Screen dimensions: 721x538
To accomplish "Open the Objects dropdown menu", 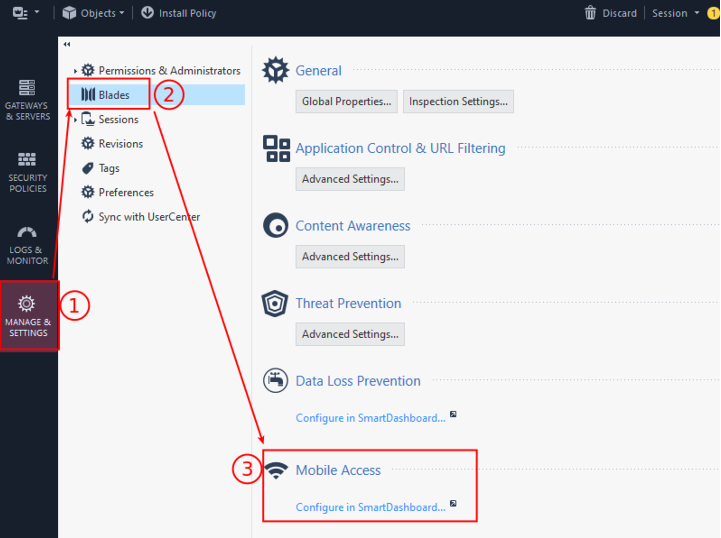I will pyautogui.click(x=94, y=13).
